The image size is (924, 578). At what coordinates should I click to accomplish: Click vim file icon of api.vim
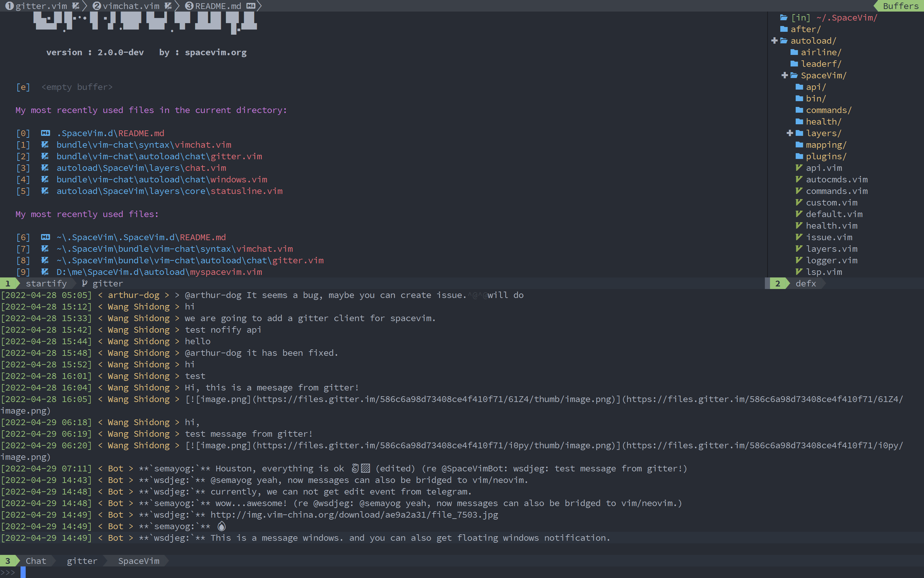click(799, 168)
